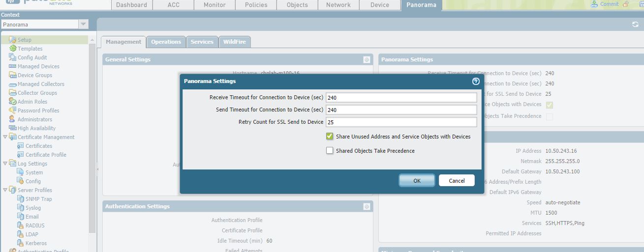The width and height of the screenshot is (644, 252).
Task: Click the System log icon
Action: [x=21, y=172]
